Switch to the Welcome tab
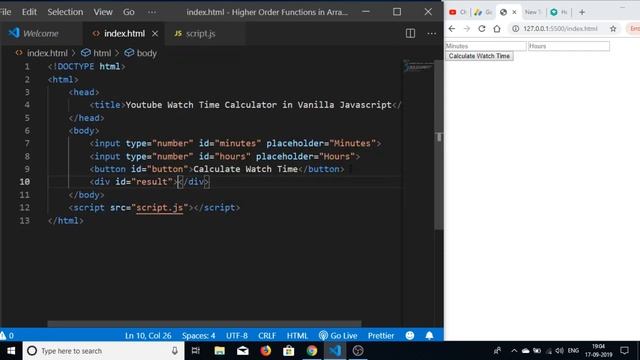 click(x=41, y=33)
